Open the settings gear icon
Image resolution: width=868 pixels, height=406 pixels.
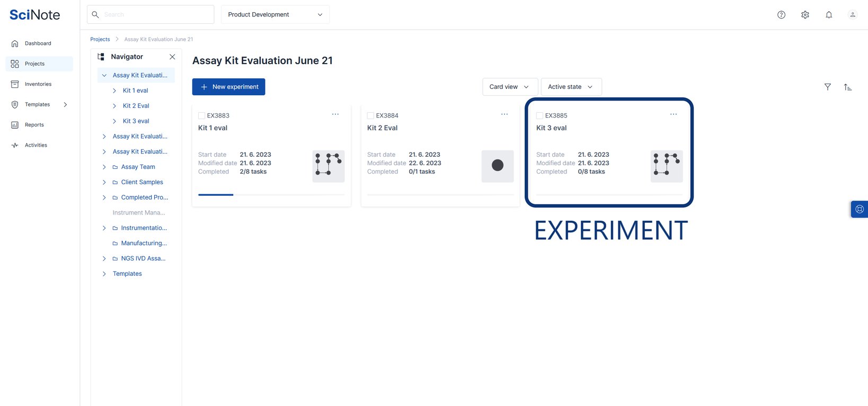805,15
